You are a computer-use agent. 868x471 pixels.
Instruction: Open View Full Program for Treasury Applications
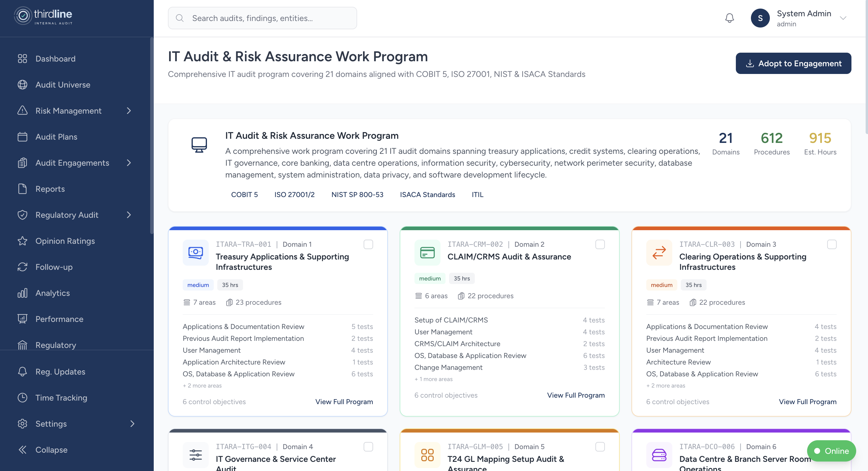click(x=344, y=401)
